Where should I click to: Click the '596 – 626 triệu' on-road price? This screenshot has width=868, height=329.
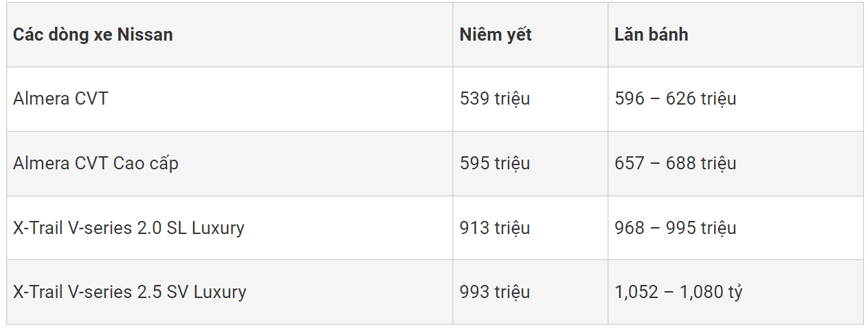tap(675, 98)
